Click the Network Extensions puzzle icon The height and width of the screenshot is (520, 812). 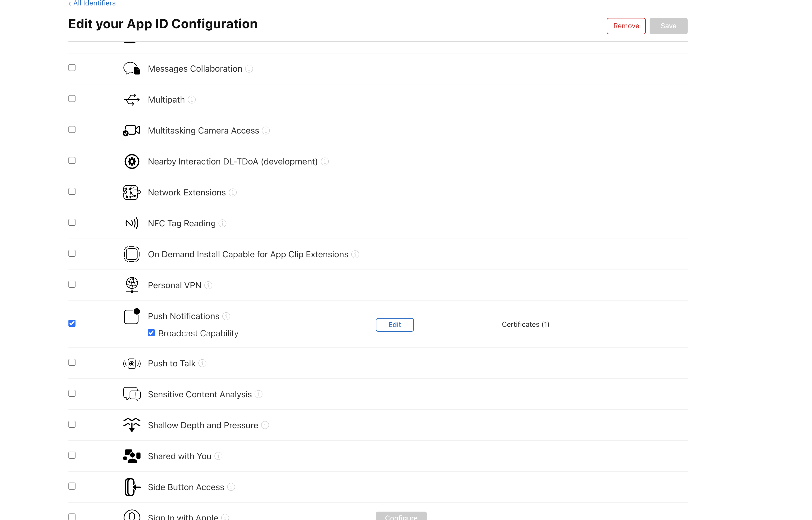pyautogui.click(x=131, y=192)
